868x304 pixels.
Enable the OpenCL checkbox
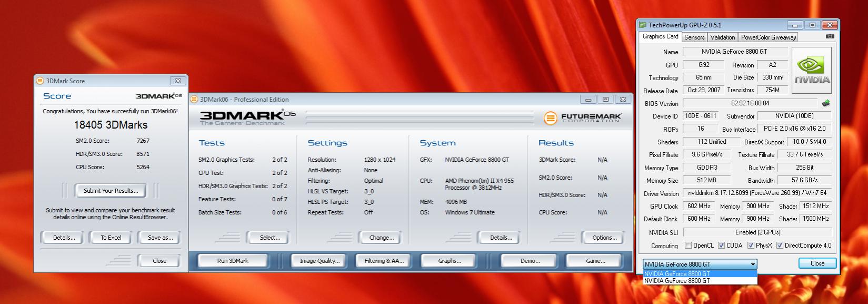coord(688,246)
